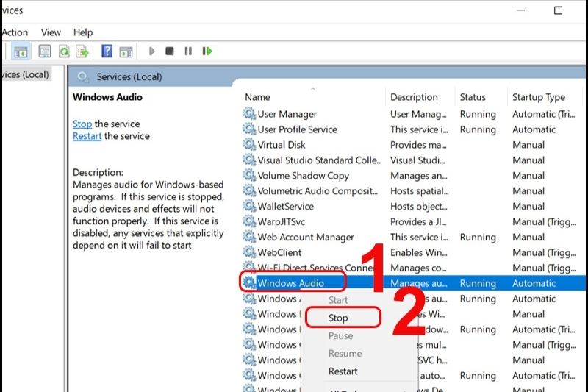Image resolution: width=588 pixels, height=392 pixels.
Task: Click the Stop the service link
Action: (82, 124)
